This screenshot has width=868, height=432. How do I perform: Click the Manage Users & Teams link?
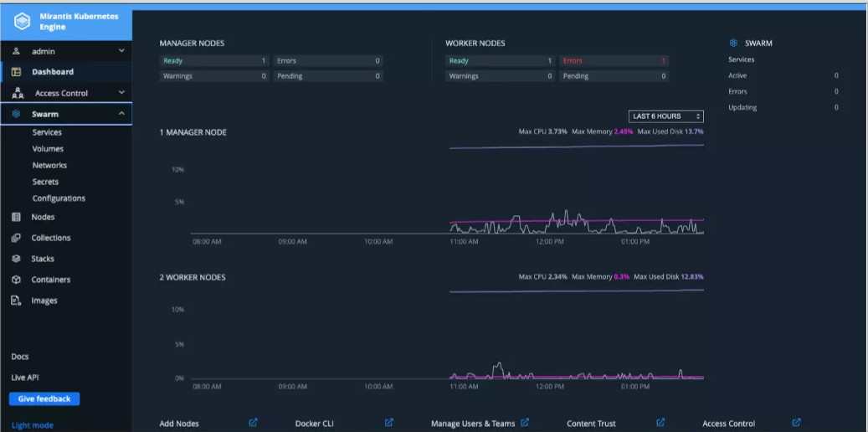tap(473, 423)
